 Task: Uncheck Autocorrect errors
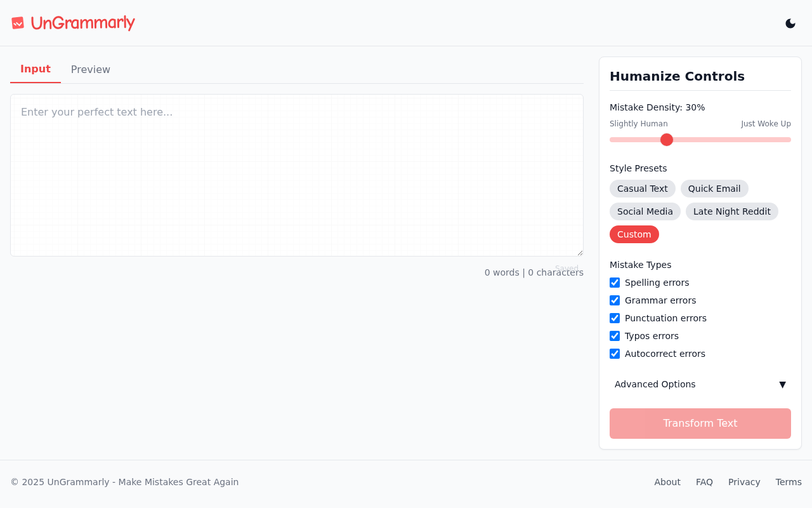(x=614, y=354)
